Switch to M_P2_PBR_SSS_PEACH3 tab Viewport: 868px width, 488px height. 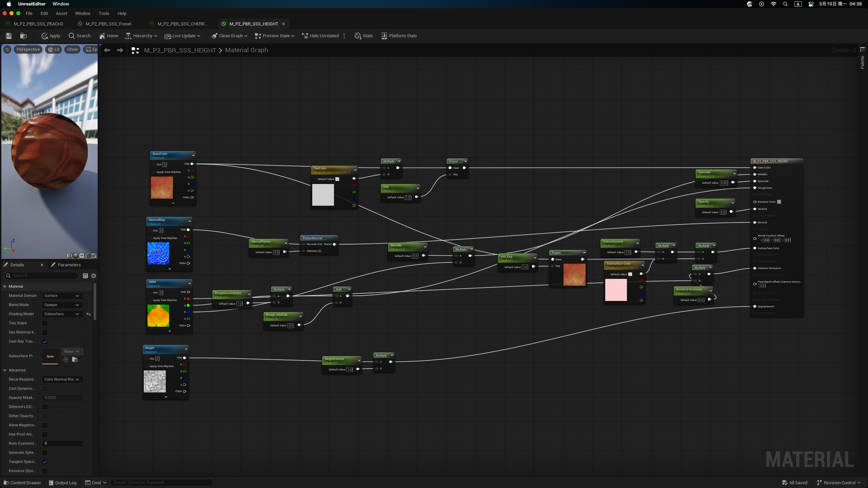(x=38, y=24)
